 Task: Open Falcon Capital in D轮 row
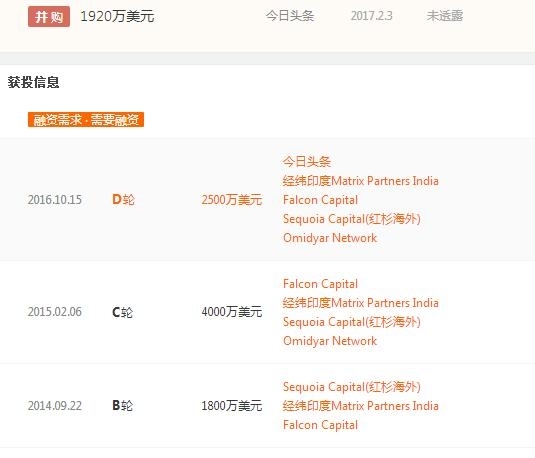(320, 200)
